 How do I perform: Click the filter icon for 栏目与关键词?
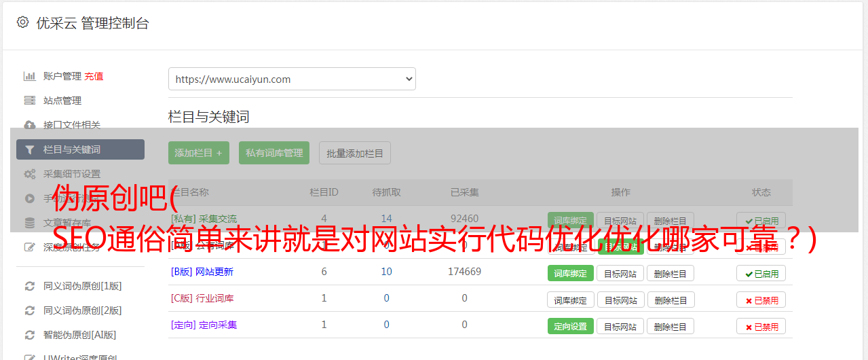click(30, 149)
